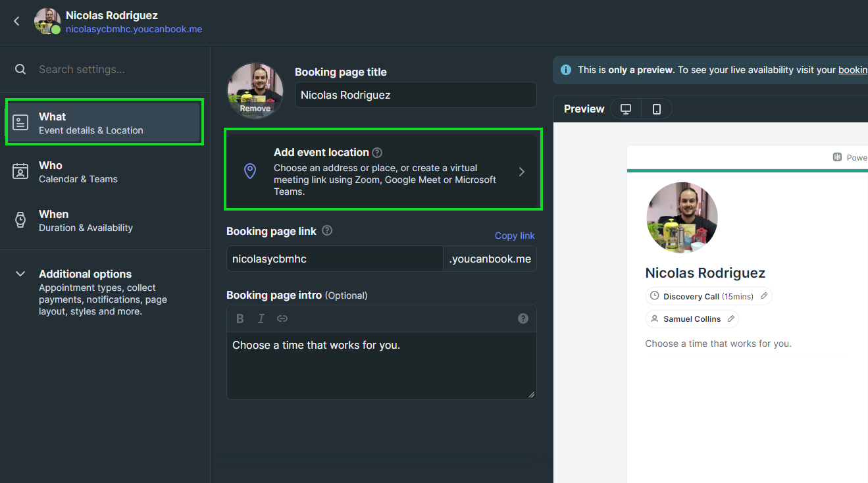This screenshot has height=483, width=868.
Task: Click the Copy link button
Action: [515, 236]
